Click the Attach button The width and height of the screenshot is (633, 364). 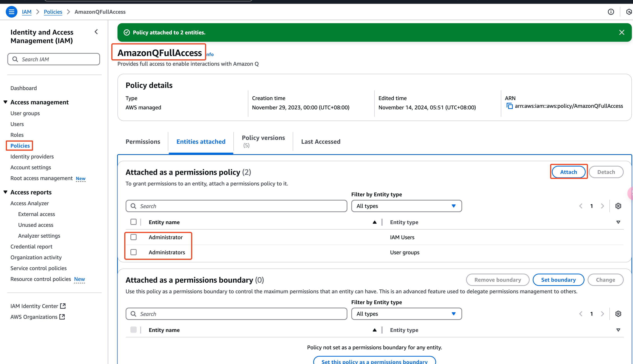click(568, 172)
